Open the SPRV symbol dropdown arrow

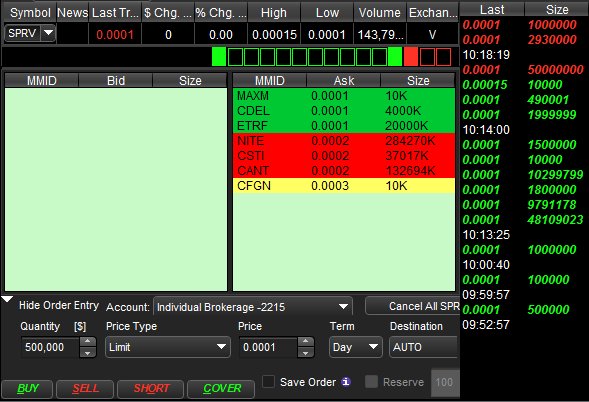pyautogui.click(x=48, y=33)
